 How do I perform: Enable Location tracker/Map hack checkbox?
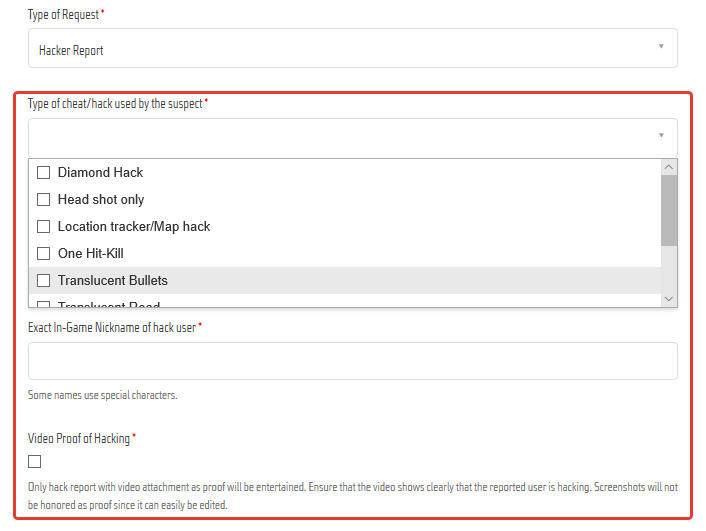tap(43, 227)
